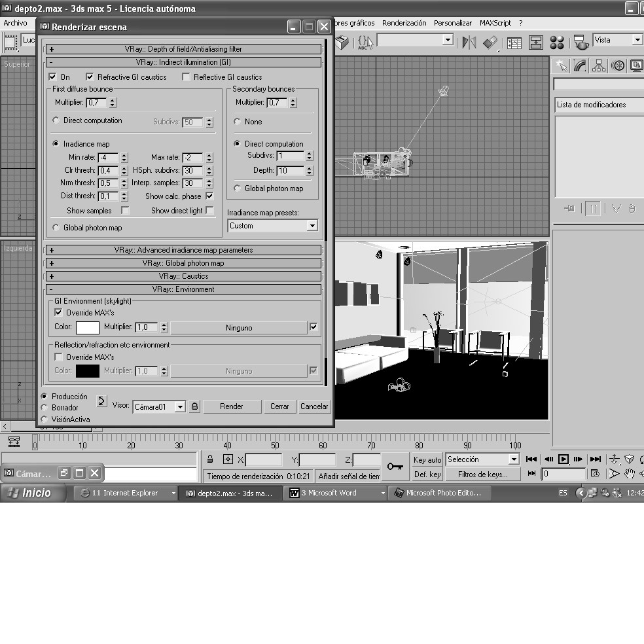Expand VRay Depth of field/Antialiasing filter rollout
The width and height of the screenshot is (644, 644).
(184, 49)
